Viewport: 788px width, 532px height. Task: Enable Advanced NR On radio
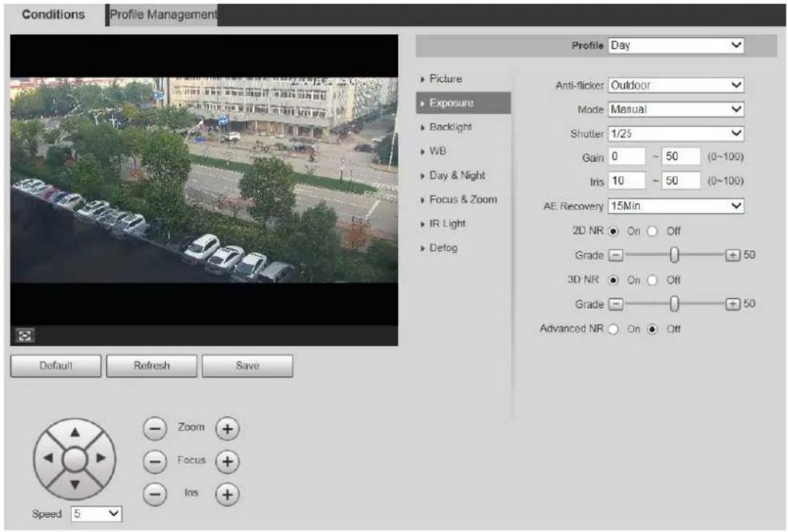click(x=613, y=329)
